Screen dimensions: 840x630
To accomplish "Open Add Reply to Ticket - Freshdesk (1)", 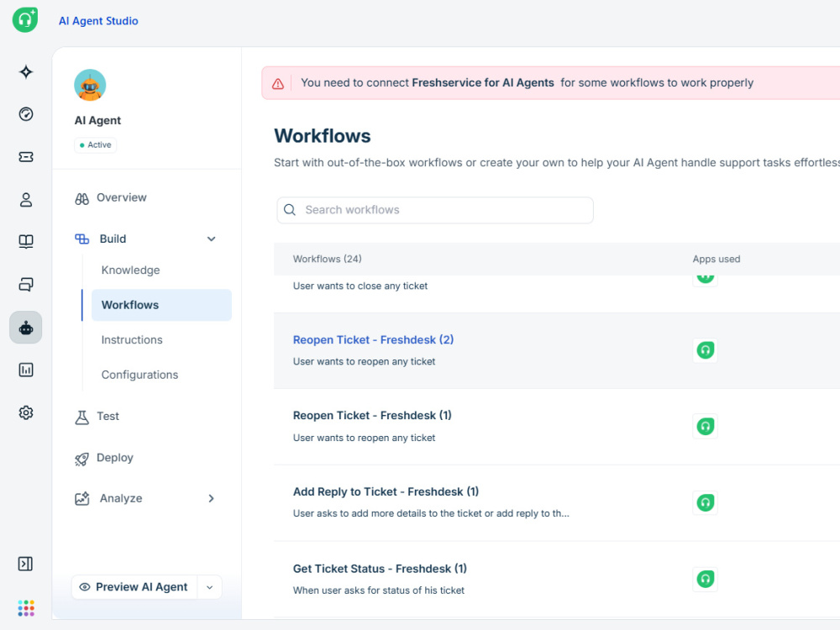I will click(386, 491).
